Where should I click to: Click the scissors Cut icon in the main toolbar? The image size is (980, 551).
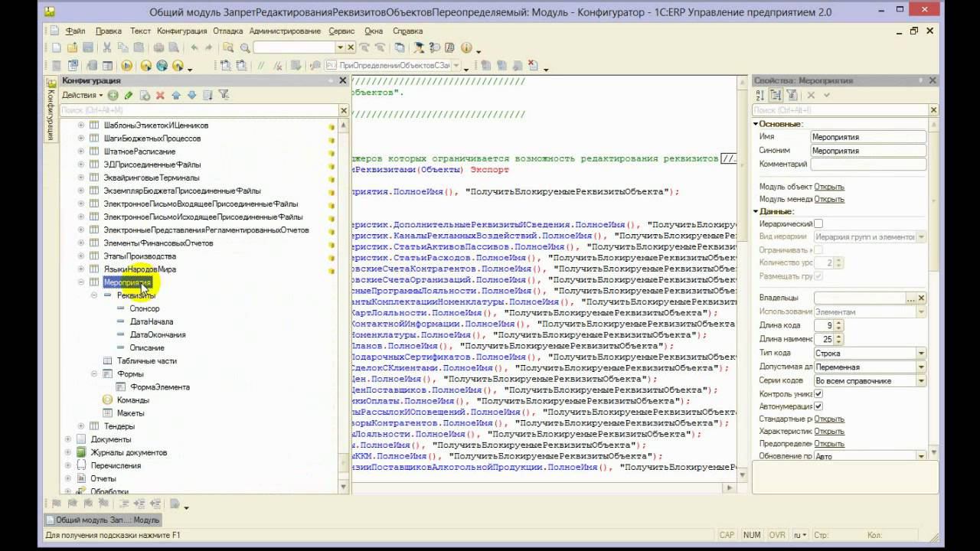point(107,47)
